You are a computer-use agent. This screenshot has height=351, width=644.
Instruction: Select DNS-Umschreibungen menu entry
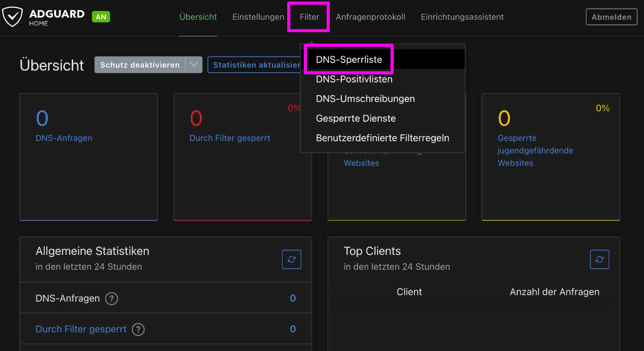point(383,99)
